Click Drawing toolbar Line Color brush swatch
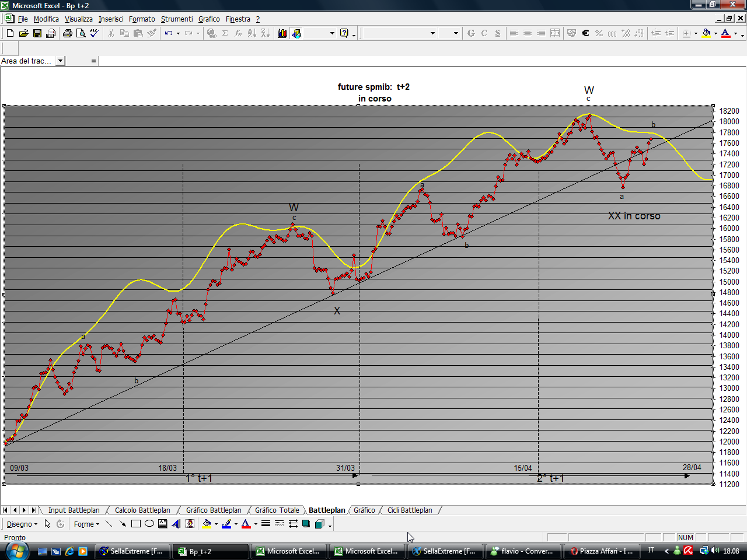Image resolution: width=747 pixels, height=560 pixels. pyautogui.click(x=226, y=524)
